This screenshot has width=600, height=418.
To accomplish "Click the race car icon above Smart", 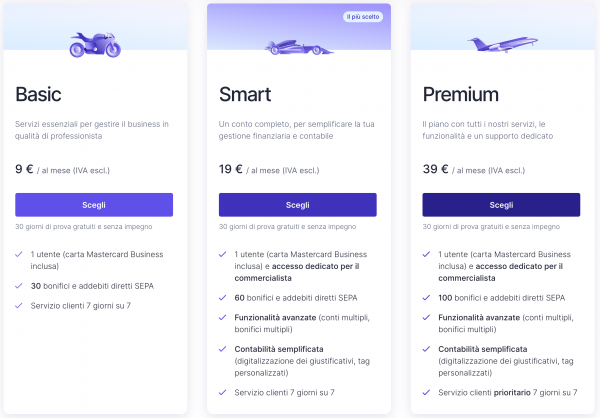I will point(297,47).
